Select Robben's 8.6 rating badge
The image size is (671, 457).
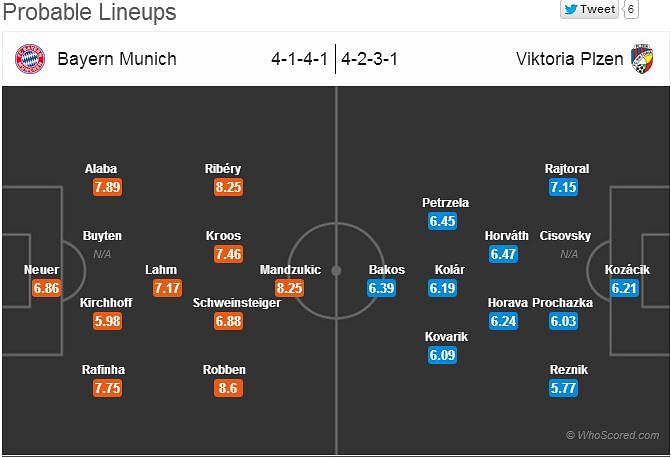click(x=228, y=388)
